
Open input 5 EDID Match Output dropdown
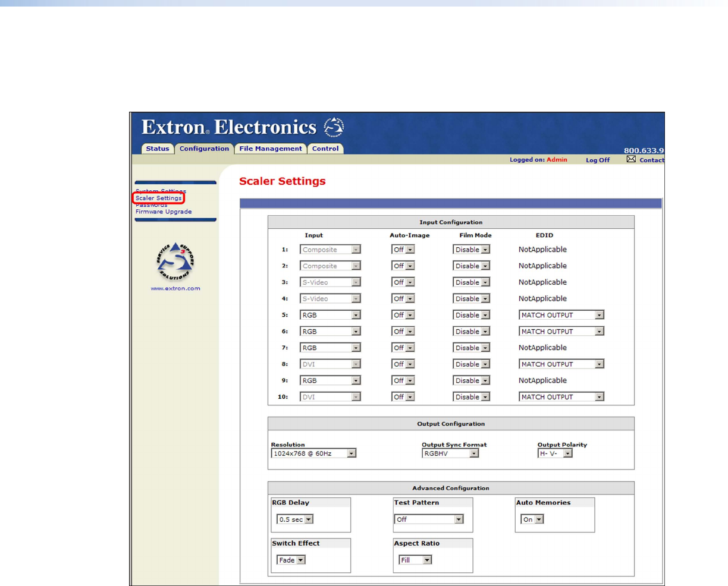click(561, 315)
